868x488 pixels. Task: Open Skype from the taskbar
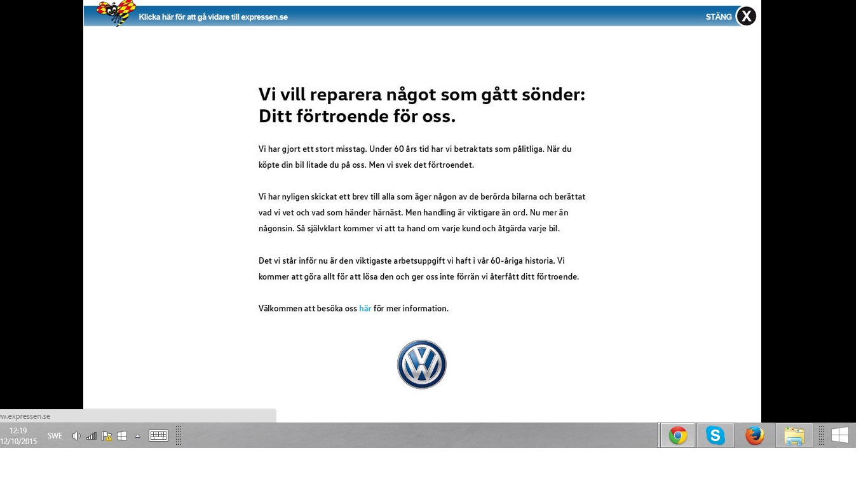(x=715, y=436)
